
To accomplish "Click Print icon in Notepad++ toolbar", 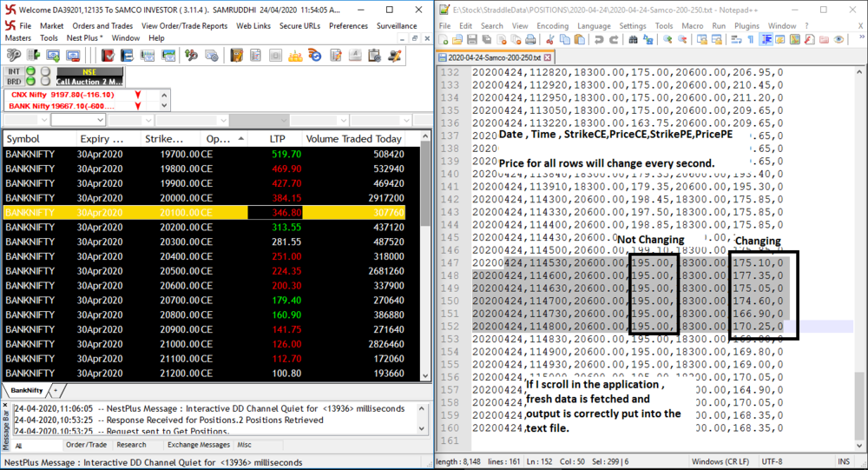I will pos(530,39).
